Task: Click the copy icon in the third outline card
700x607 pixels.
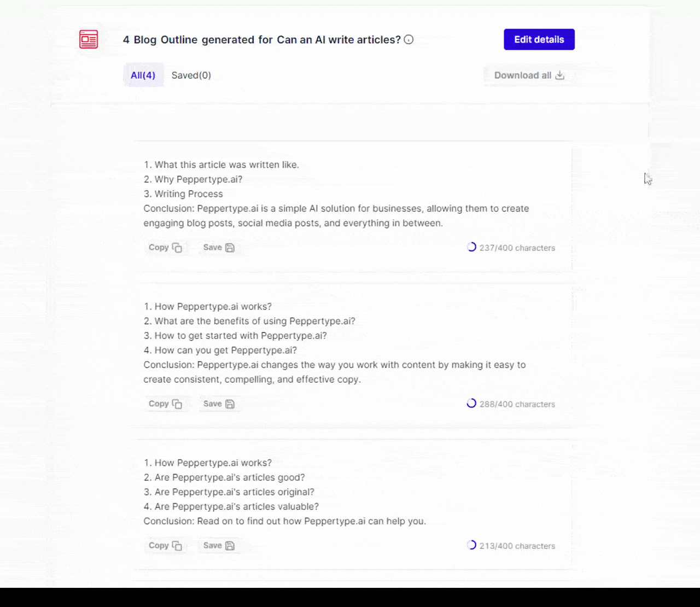Action: [177, 546]
